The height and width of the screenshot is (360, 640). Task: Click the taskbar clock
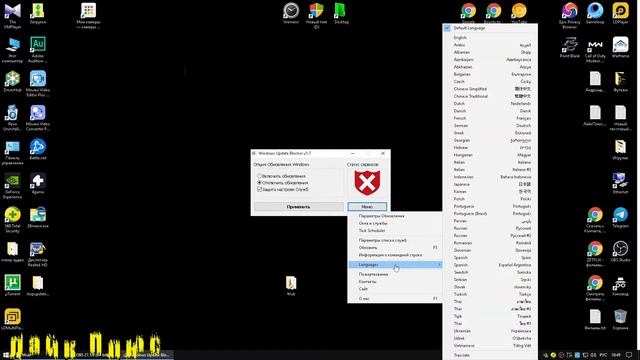click(x=616, y=355)
